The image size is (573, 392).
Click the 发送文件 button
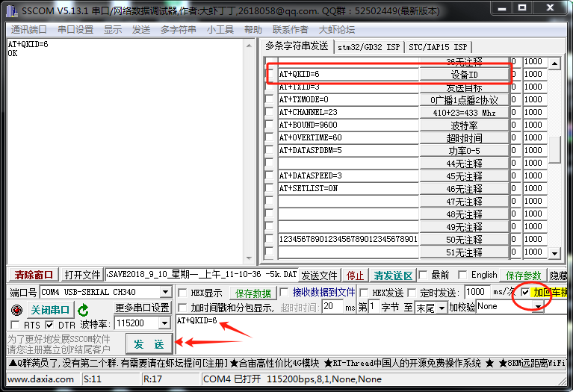click(319, 275)
